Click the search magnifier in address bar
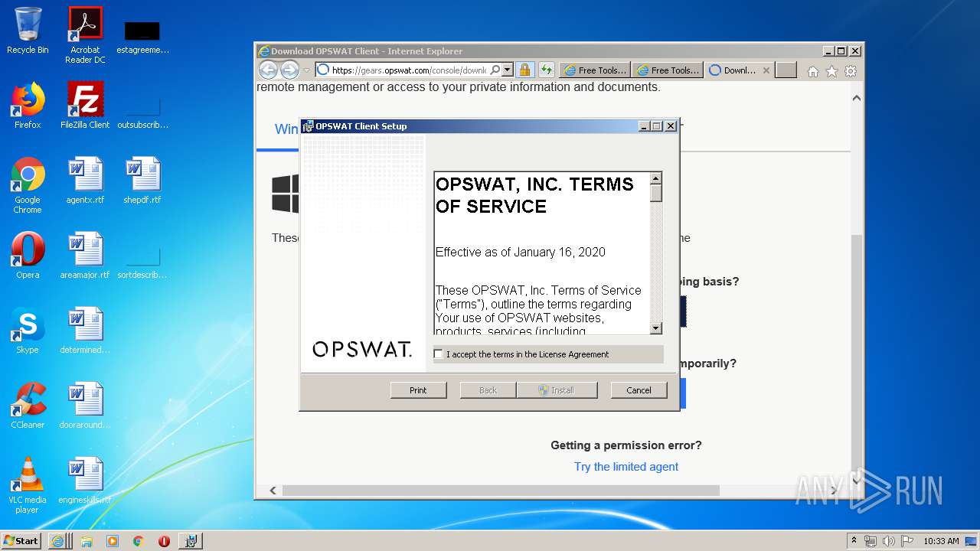The width and height of the screenshot is (980, 551). point(495,70)
